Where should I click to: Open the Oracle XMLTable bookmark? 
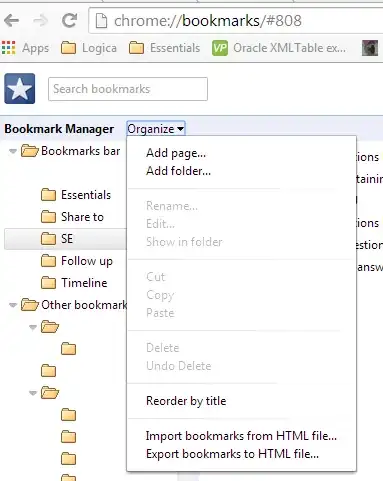point(279,48)
